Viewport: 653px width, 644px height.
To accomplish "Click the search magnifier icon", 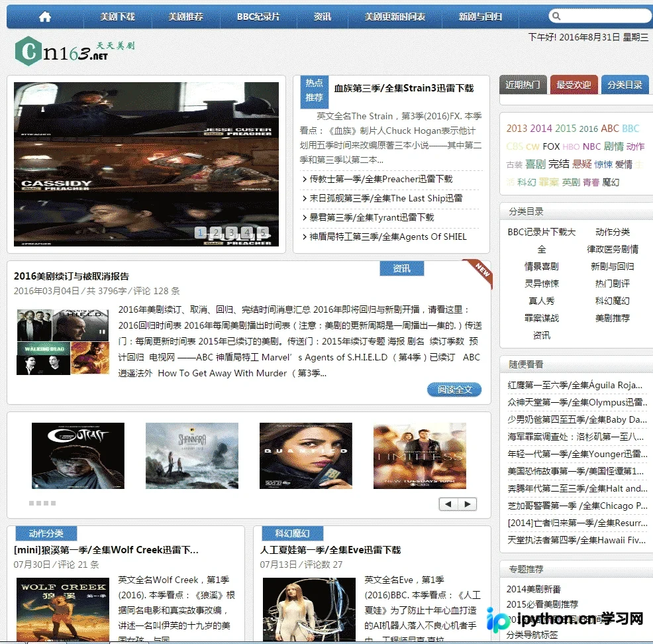I will [x=556, y=17].
